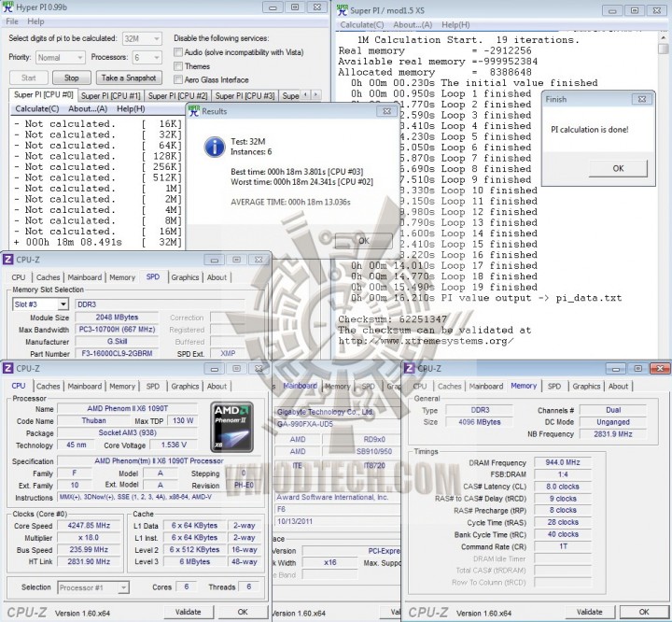Open SPD tab in CPU-Z Memory window
Image resolution: width=672 pixels, height=622 pixels.
553,386
